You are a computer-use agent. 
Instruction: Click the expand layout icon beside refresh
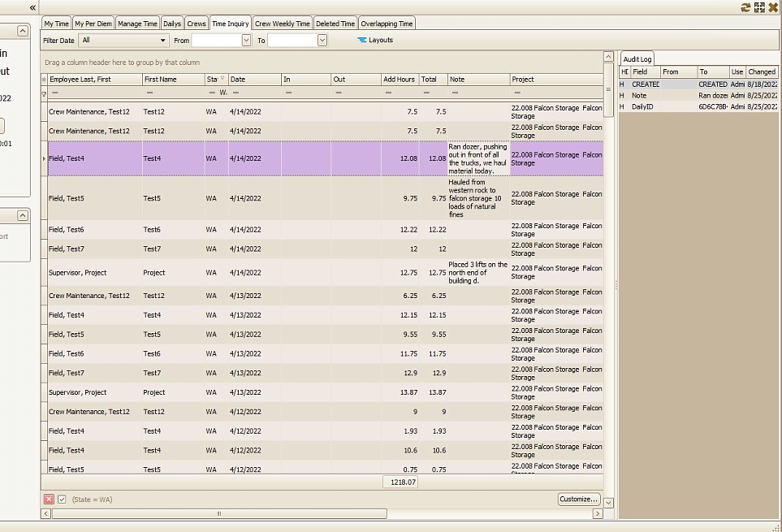759,7
